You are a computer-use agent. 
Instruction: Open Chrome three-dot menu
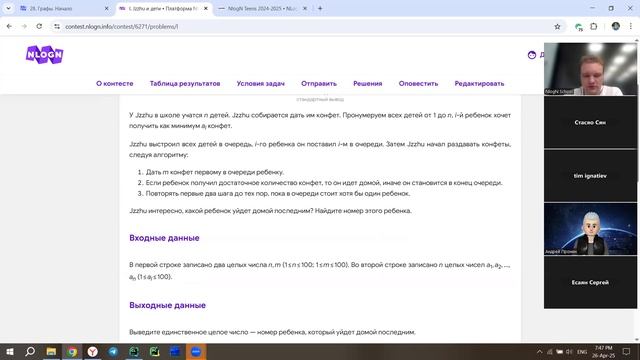click(631, 27)
